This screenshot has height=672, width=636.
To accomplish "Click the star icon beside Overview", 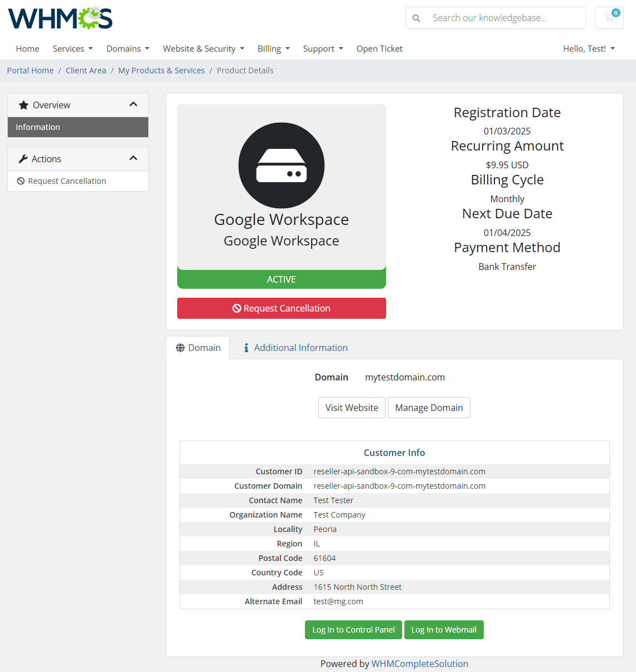I will tap(23, 104).
